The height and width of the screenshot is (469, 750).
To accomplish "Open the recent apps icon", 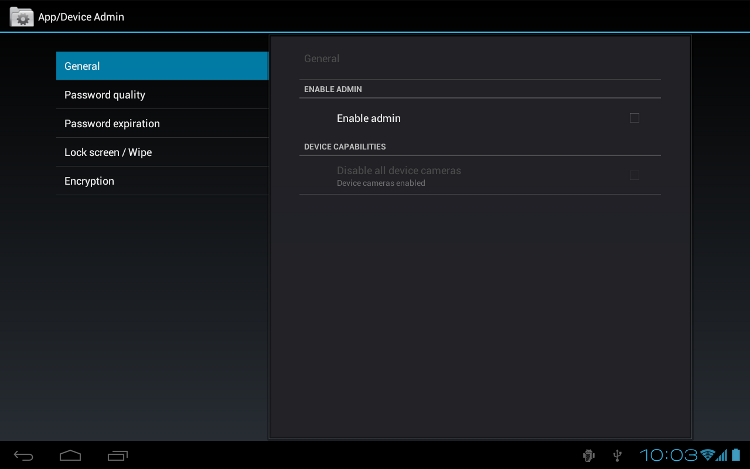I will (x=118, y=456).
